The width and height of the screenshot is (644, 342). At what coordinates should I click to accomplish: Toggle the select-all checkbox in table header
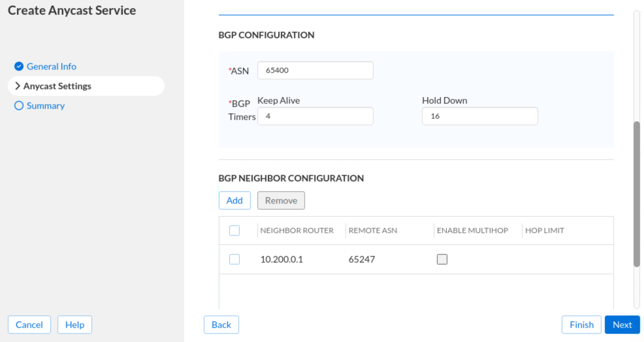pos(234,231)
